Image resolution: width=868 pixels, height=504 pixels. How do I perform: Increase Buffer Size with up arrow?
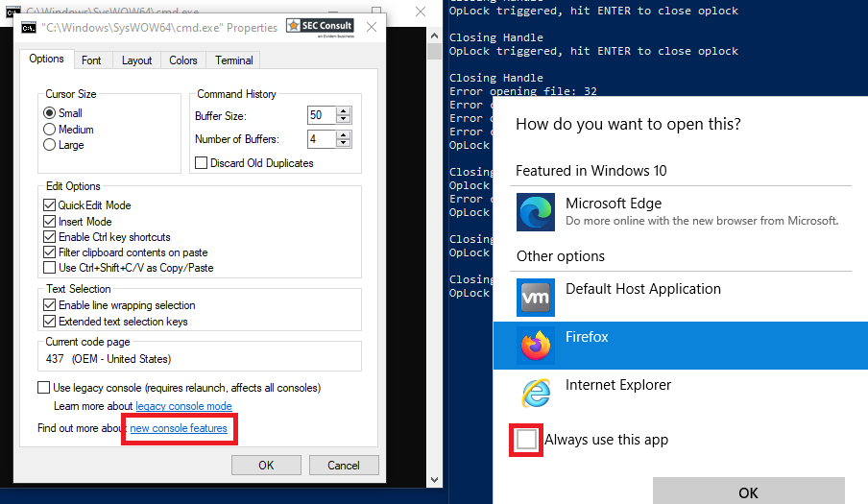pos(344,110)
